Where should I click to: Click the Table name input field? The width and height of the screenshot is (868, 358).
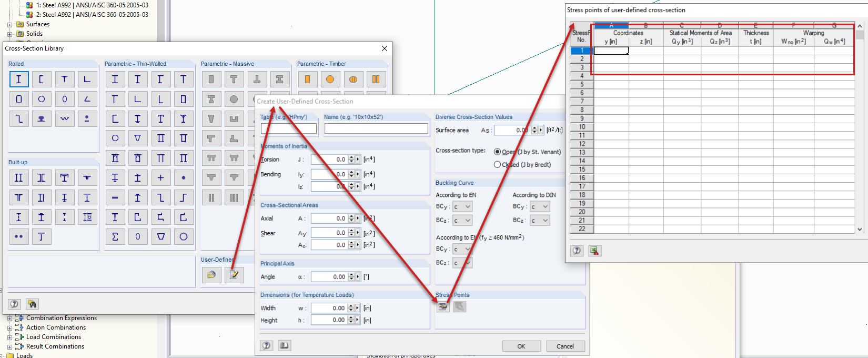click(x=289, y=128)
